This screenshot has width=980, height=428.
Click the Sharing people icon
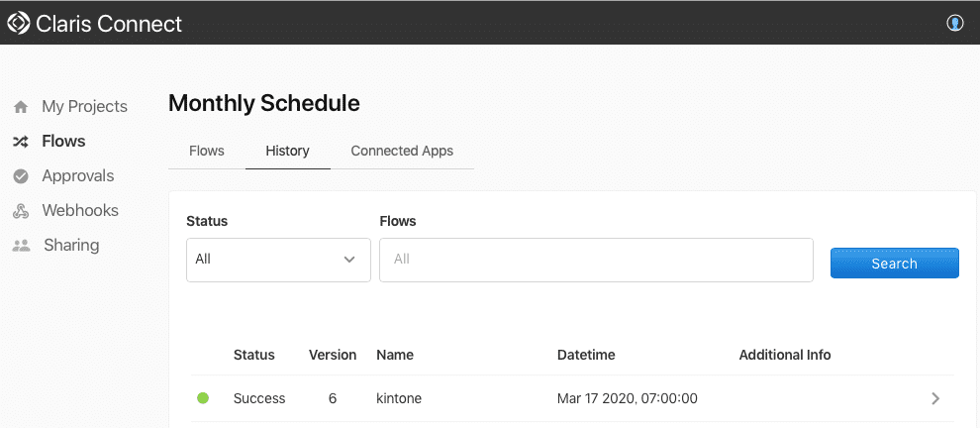pyautogui.click(x=21, y=246)
